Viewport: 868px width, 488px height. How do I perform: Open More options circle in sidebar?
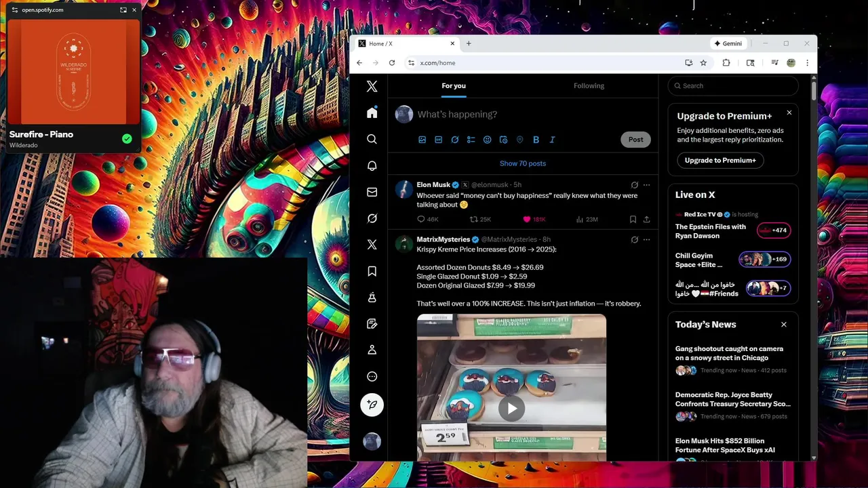click(372, 376)
